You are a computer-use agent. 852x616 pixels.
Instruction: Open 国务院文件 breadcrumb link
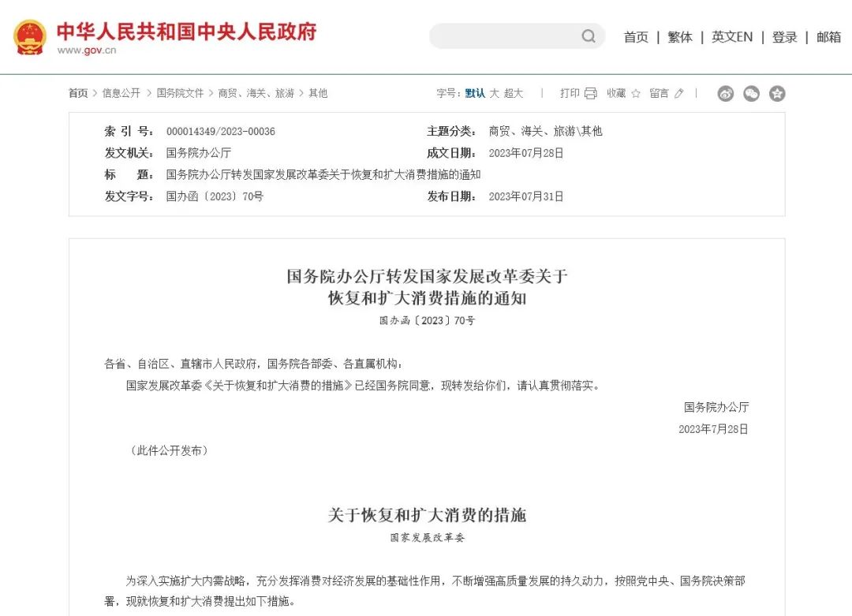180,93
